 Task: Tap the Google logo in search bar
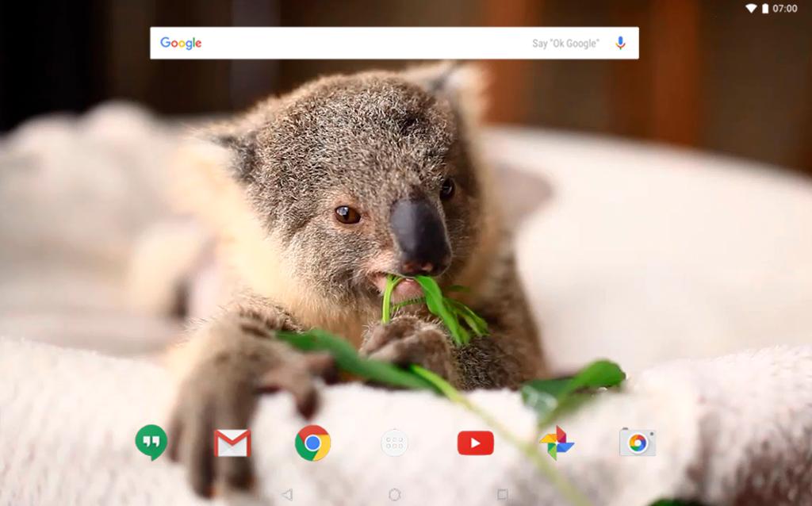181,43
